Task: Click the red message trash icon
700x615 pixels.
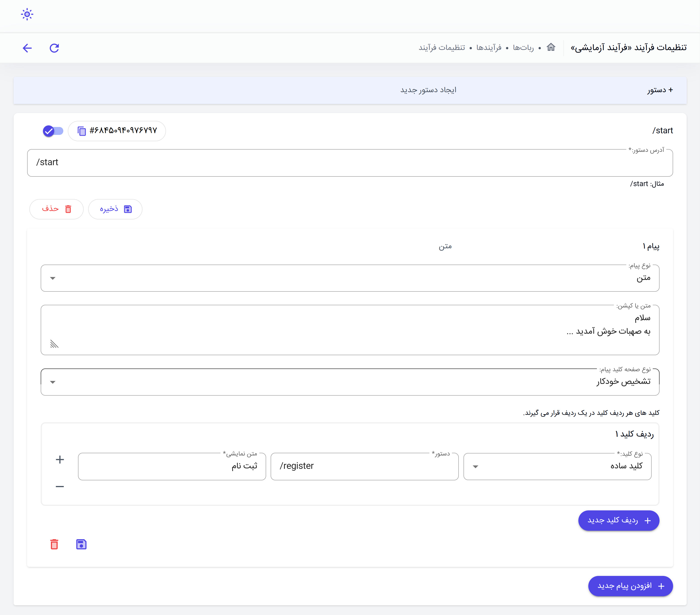Action: pos(54,544)
